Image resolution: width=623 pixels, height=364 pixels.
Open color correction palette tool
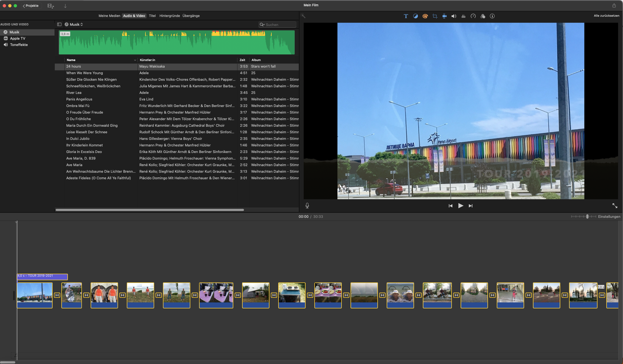point(425,16)
